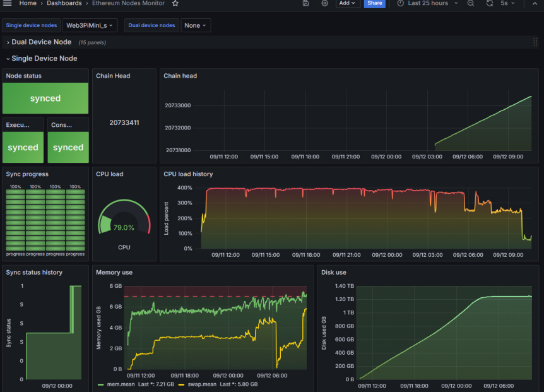The height and width of the screenshot is (392, 544).
Task: Click Home in the breadcrumb
Action: [27, 3]
